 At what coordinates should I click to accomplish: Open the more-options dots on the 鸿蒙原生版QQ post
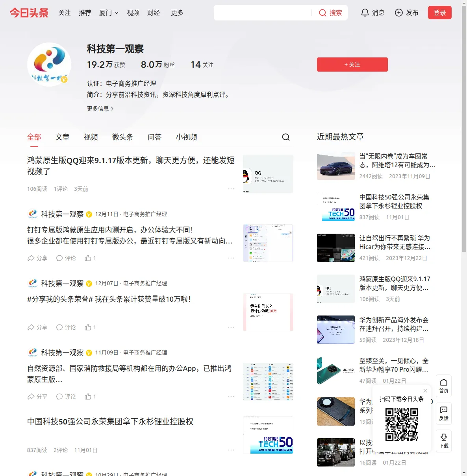[x=231, y=189]
